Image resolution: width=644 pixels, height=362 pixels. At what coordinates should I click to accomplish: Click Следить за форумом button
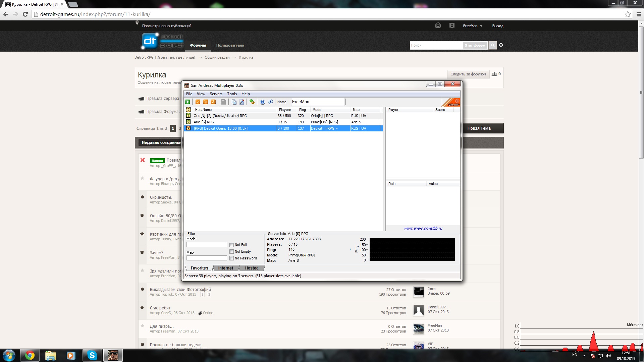click(468, 74)
